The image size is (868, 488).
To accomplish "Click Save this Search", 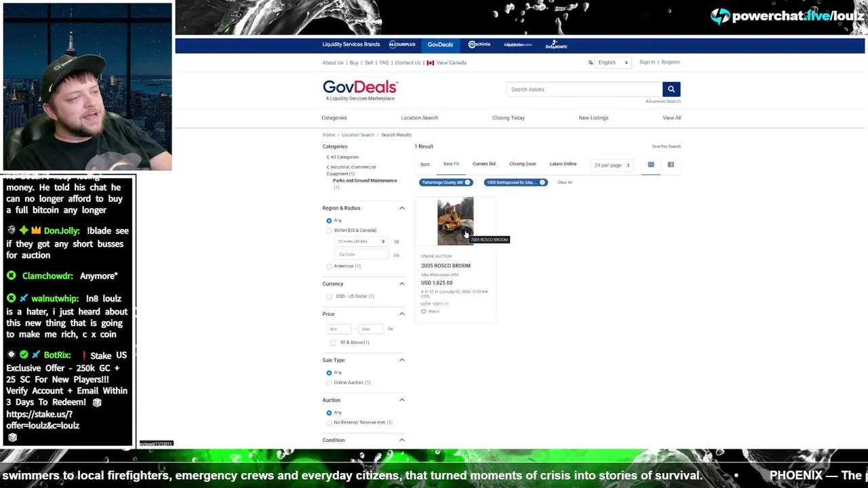I will (x=666, y=146).
